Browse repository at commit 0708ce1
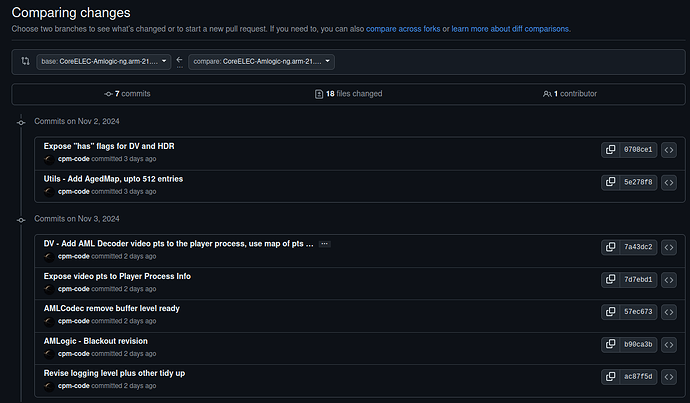 click(669, 150)
